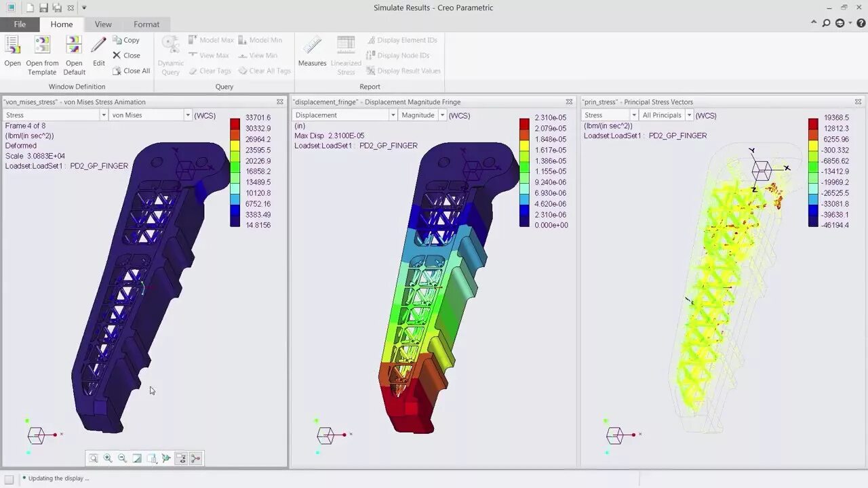The height and width of the screenshot is (488, 868).
Task: Click the dark blue -46194.4 legend swatch
Action: (813, 221)
